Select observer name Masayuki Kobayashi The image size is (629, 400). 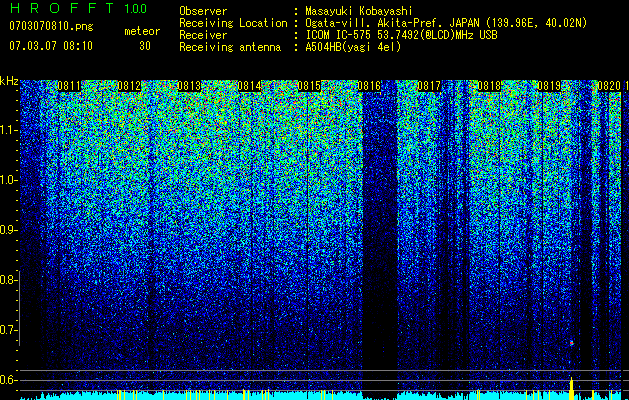tap(359, 11)
